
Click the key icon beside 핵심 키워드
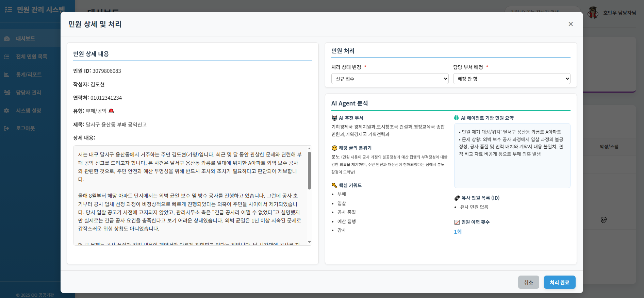point(334,185)
